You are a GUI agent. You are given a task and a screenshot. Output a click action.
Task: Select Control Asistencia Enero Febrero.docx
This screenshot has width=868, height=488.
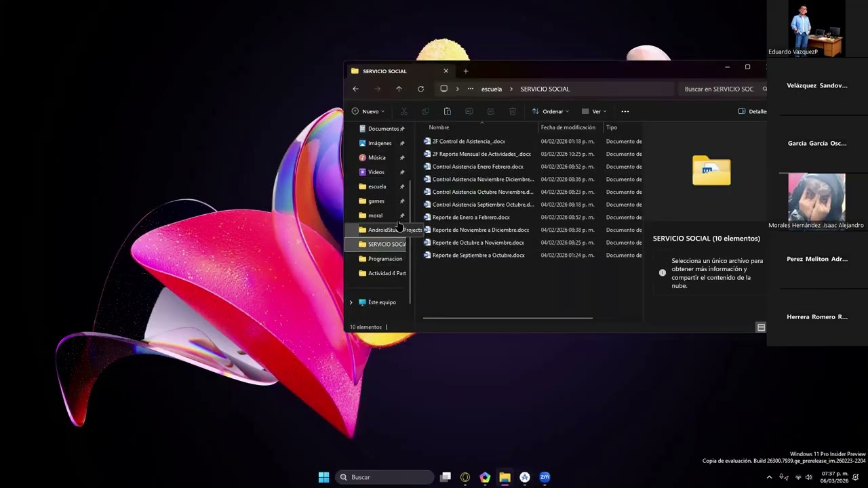pyautogui.click(x=477, y=167)
